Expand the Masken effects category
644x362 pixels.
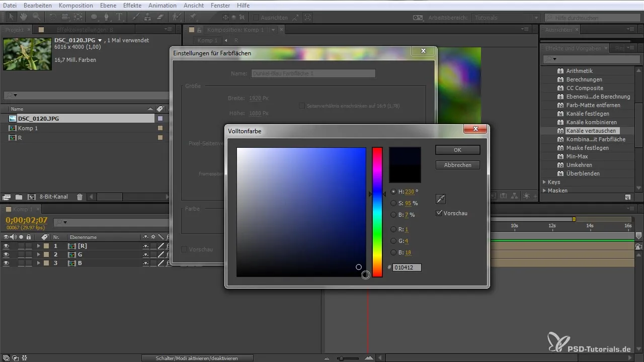coord(544,191)
